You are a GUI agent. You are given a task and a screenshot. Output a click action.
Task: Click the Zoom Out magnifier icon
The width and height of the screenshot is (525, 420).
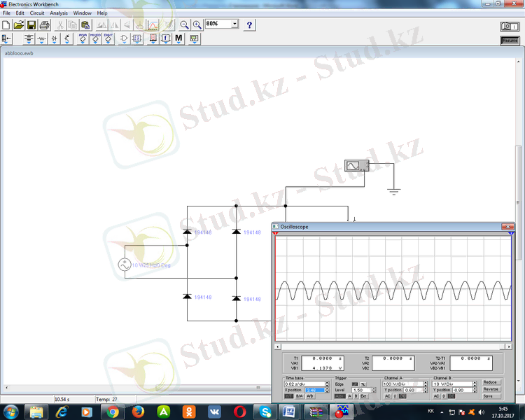click(x=184, y=24)
